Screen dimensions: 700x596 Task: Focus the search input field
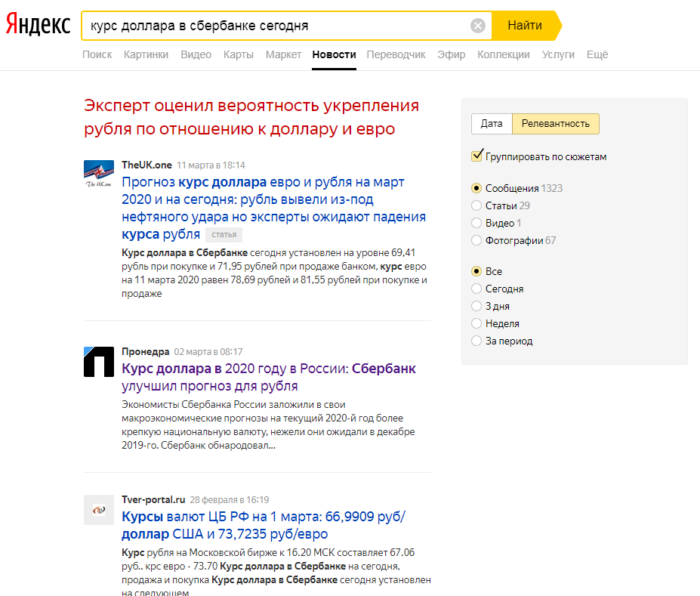tap(277, 26)
